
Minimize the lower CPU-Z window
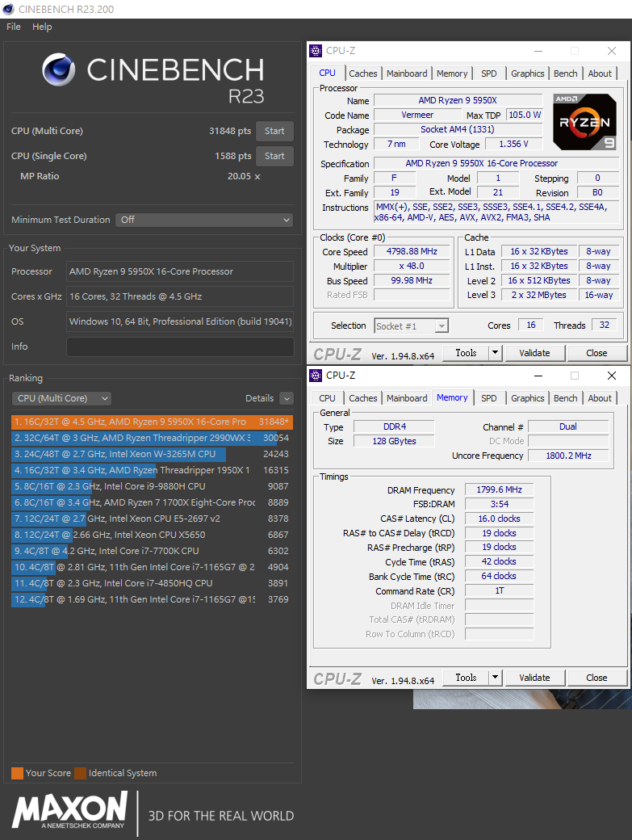tap(538, 376)
